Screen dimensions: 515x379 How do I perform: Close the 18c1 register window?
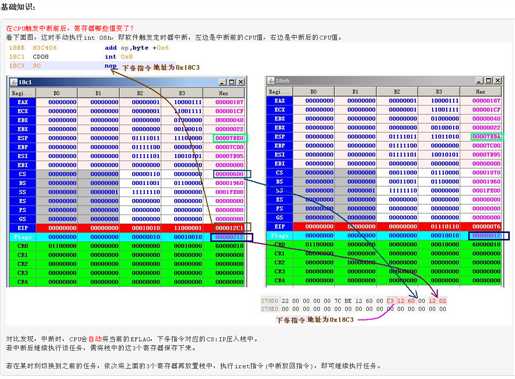[x=241, y=82]
